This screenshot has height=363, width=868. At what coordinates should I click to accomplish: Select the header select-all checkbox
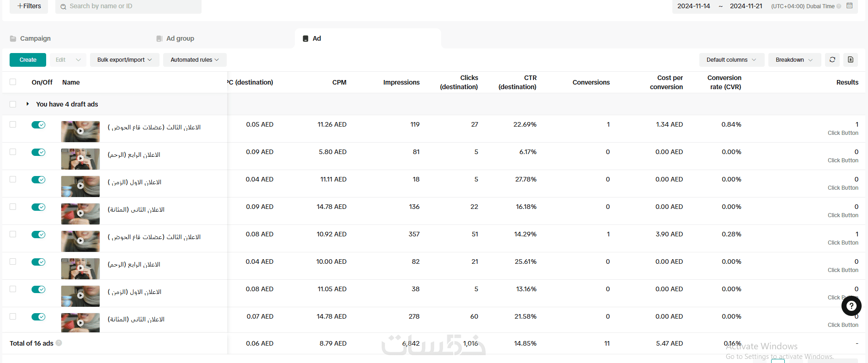tap(13, 82)
